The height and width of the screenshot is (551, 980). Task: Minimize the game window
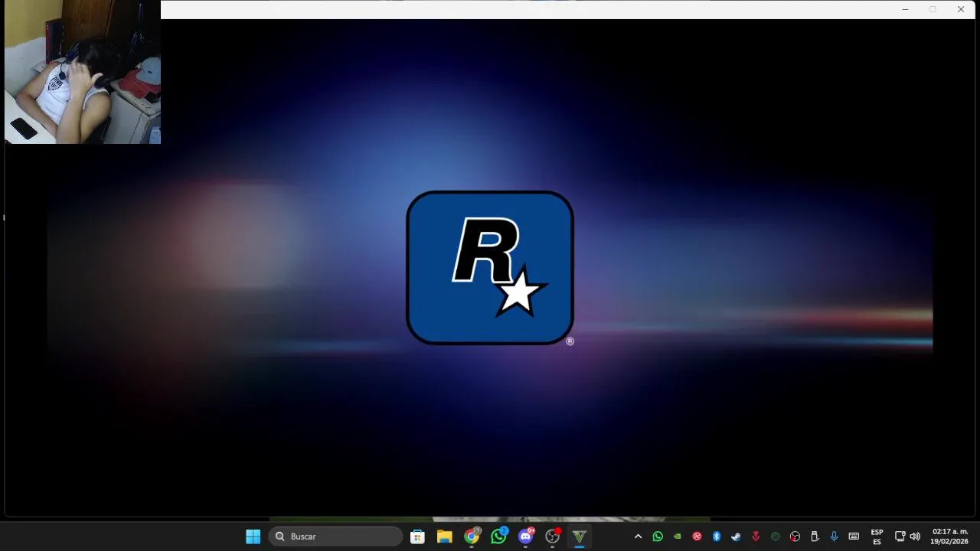click(905, 9)
